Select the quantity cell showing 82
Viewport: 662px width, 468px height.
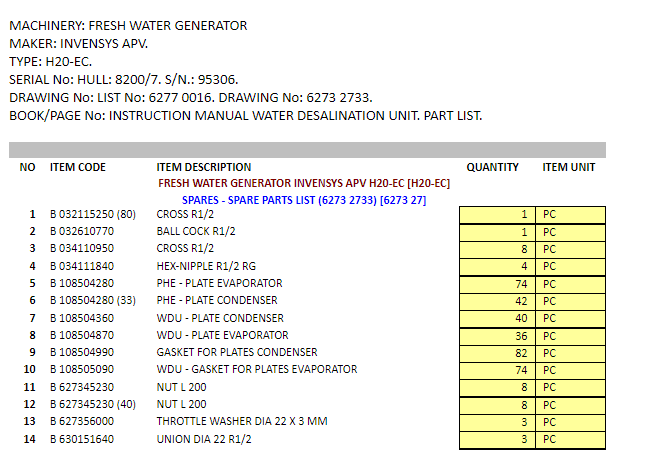[x=497, y=352]
